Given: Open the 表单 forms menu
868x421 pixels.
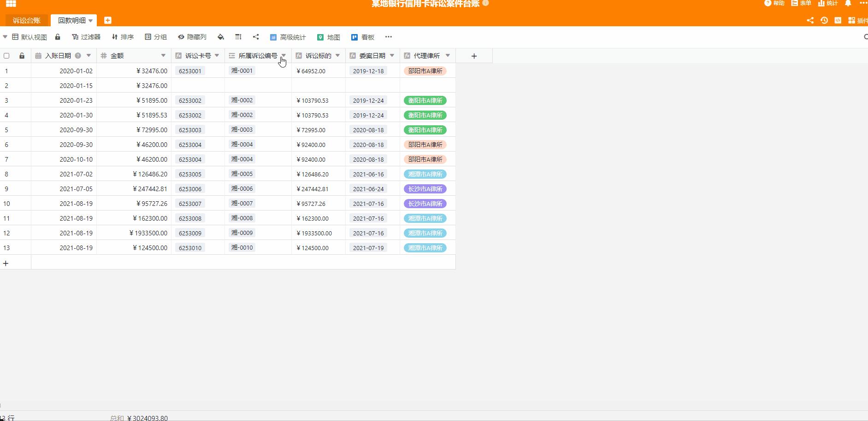Looking at the screenshot, I should 801,3.
